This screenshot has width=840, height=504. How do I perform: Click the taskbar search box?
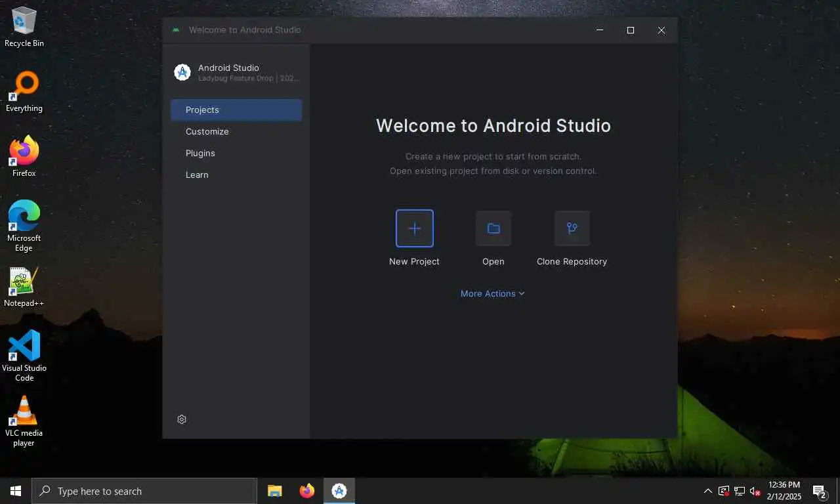click(x=144, y=491)
